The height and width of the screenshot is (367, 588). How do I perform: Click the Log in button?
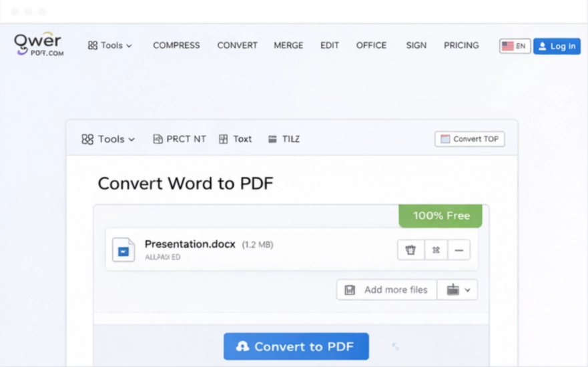557,46
